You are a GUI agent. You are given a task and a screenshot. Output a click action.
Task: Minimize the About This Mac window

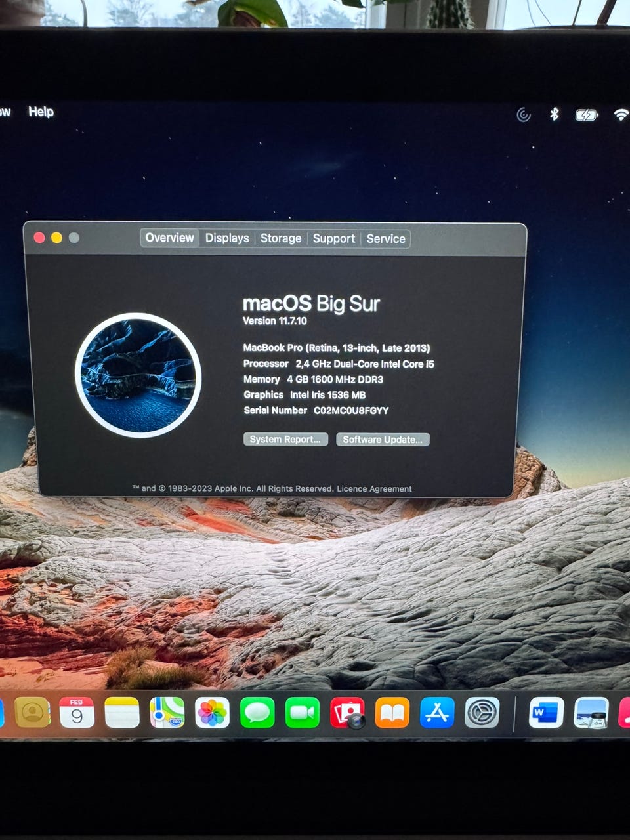(56, 238)
